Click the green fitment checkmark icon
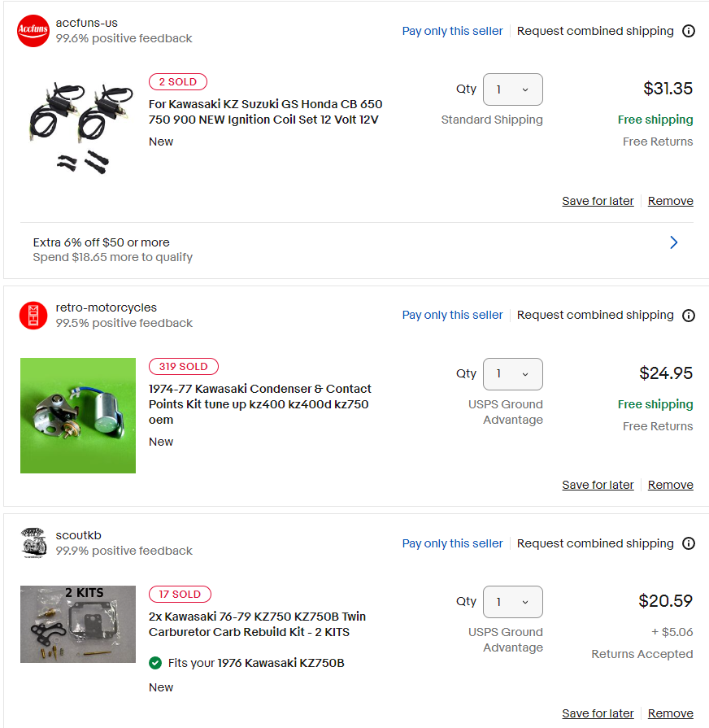 [155, 663]
